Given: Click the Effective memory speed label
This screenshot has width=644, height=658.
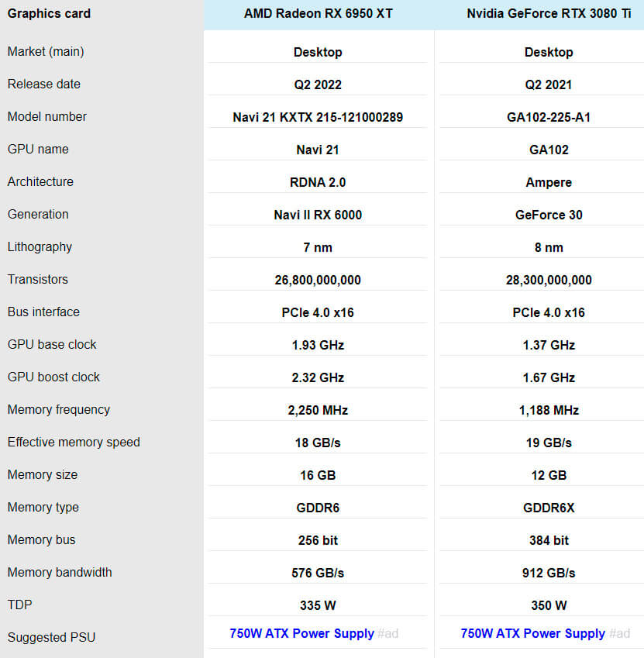Looking at the screenshot, I should click(x=74, y=442).
